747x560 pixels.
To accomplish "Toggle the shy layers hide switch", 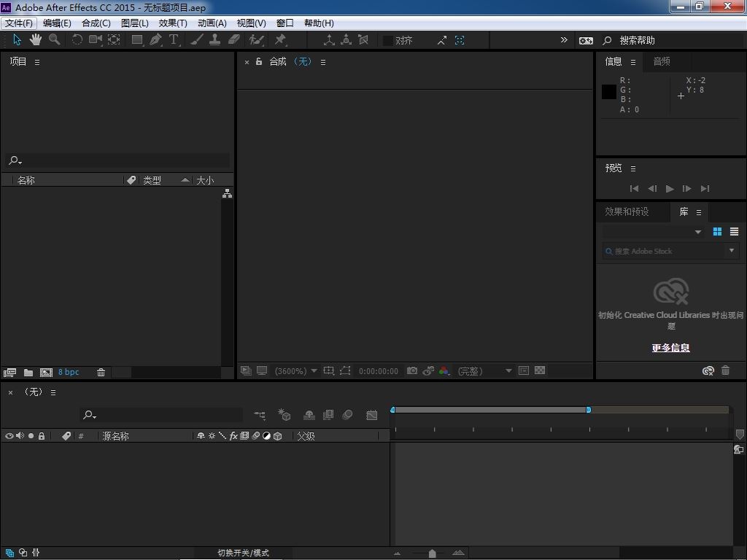I will coord(309,415).
